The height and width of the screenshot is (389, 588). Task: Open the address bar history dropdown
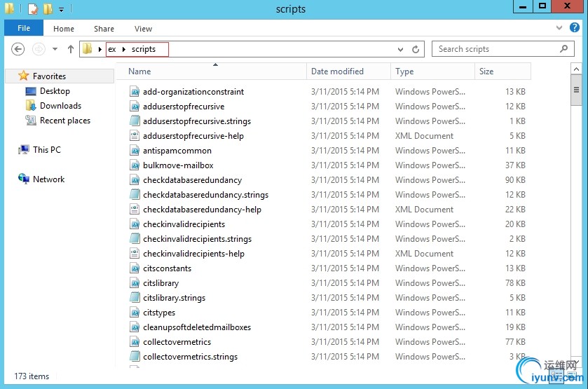[400, 49]
